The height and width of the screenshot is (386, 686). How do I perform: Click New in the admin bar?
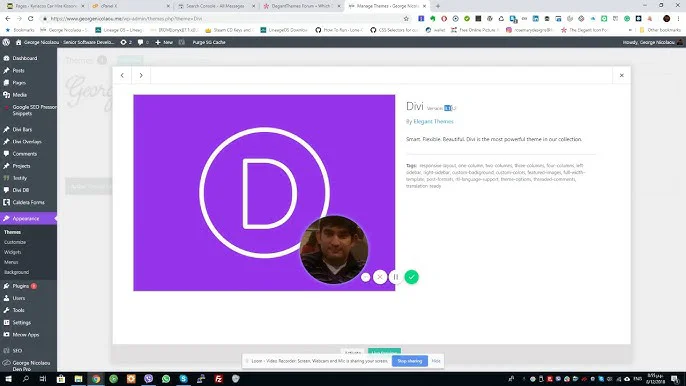pyautogui.click(x=164, y=42)
